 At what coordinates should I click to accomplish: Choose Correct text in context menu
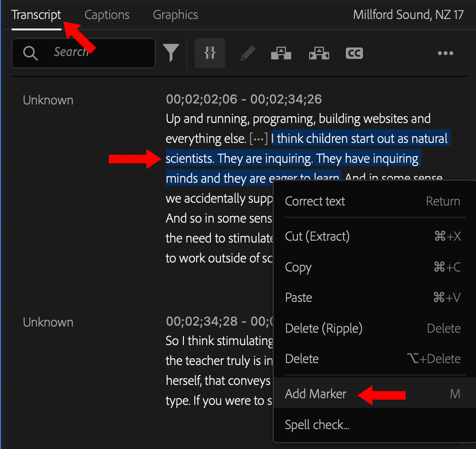click(x=315, y=201)
